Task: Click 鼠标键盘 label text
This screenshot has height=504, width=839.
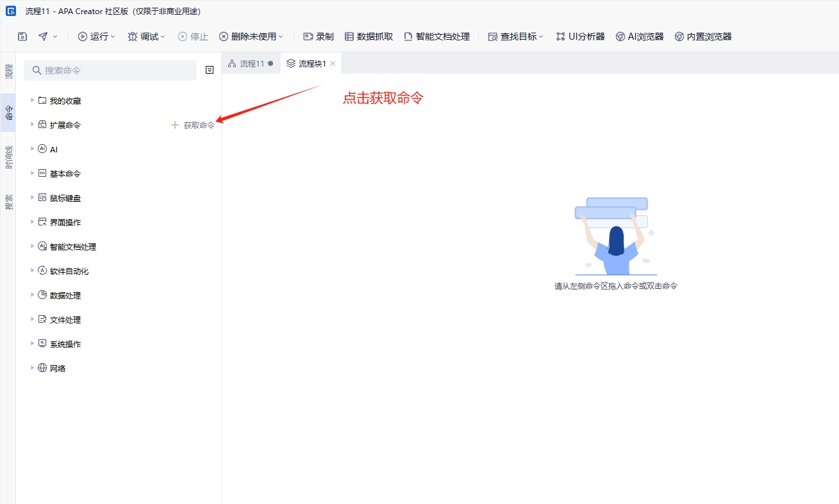Action: pos(65,198)
